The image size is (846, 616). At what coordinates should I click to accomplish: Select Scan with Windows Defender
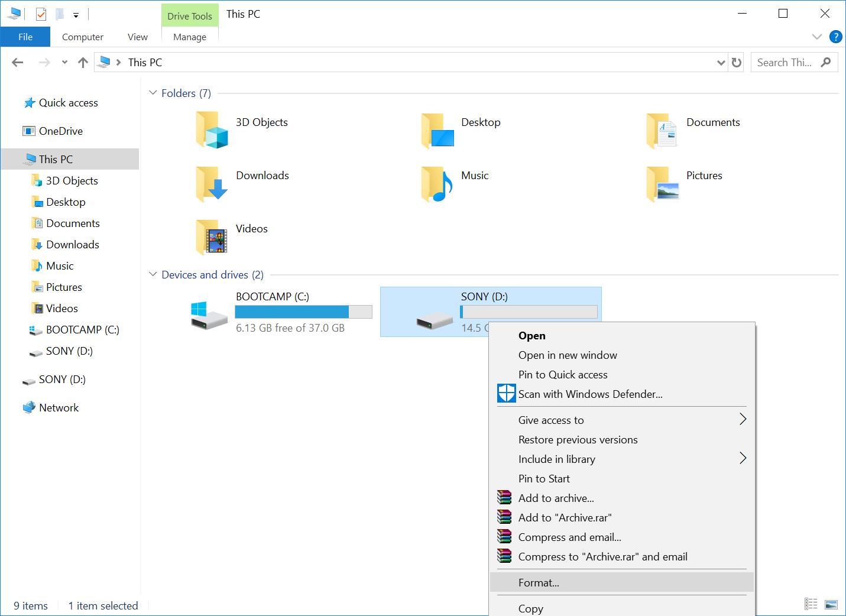589,394
